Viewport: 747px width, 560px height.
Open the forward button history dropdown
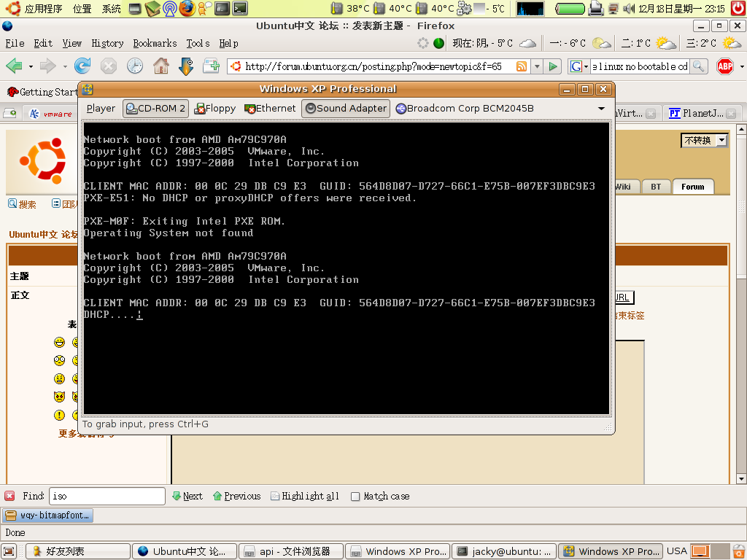65,66
